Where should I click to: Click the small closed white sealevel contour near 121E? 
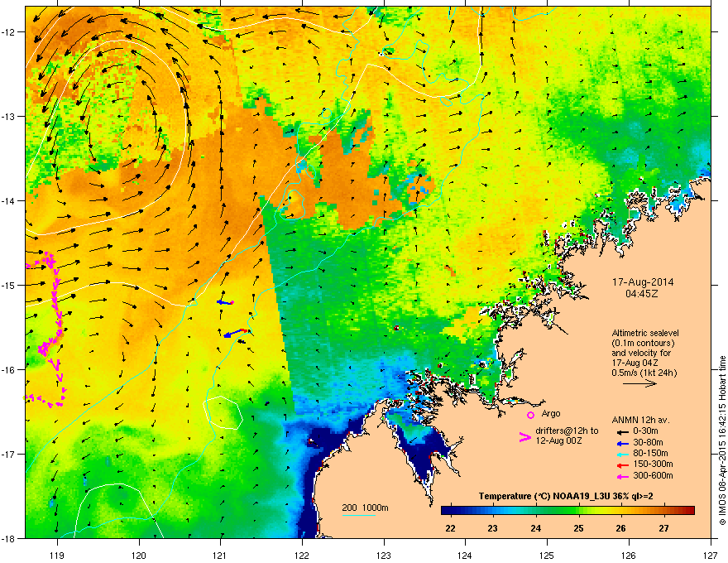point(223,412)
